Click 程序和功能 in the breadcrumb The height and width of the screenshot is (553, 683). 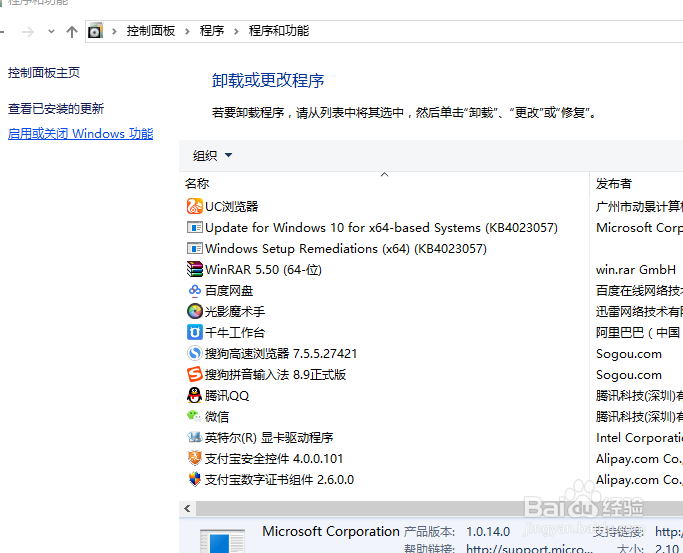click(279, 31)
